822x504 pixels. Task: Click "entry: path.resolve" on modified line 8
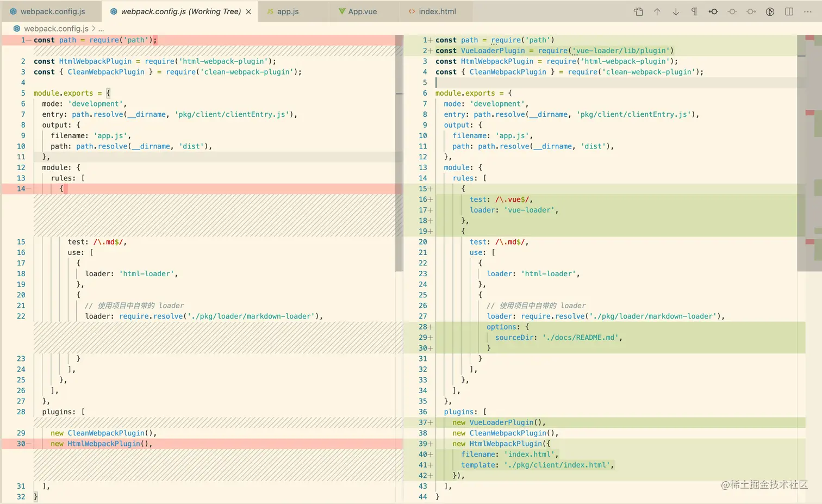coord(571,115)
